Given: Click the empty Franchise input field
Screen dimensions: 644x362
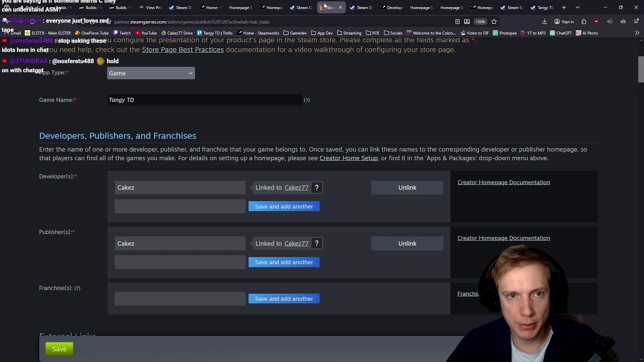Looking at the screenshot, I should pos(180,299).
